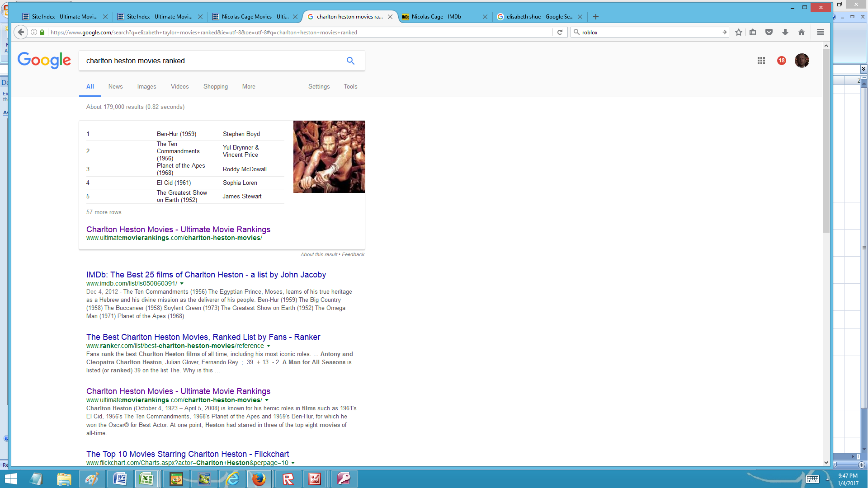
Task: Open Google search Settings menu
Action: 319,86
